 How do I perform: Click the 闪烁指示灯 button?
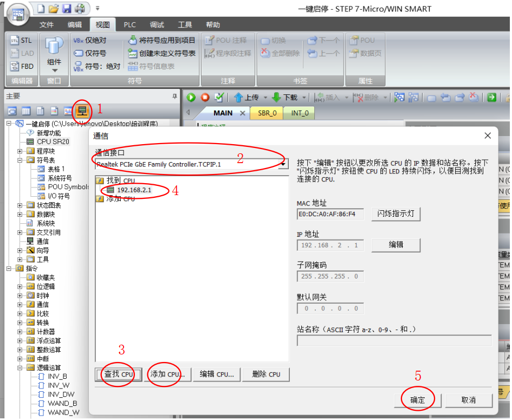(x=396, y=214)
